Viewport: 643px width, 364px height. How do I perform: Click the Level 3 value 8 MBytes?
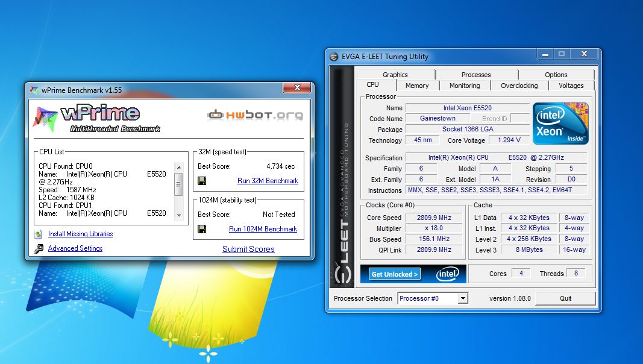click(529, 249)
